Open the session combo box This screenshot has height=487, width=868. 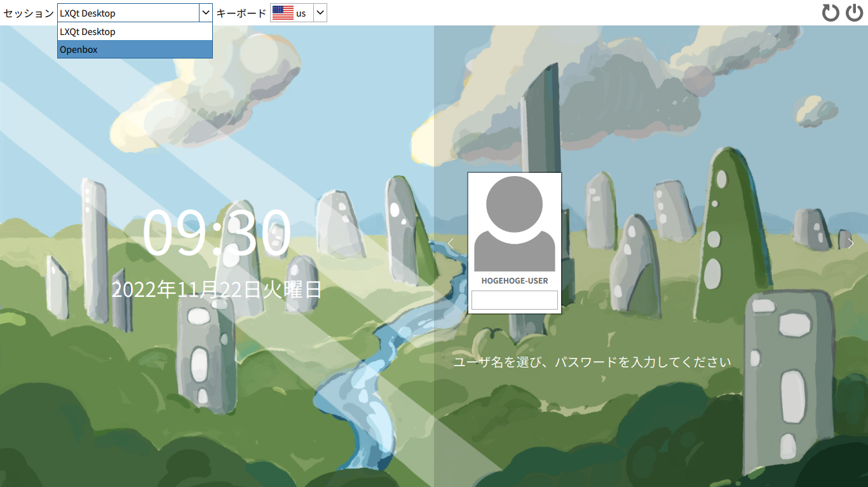135,13
